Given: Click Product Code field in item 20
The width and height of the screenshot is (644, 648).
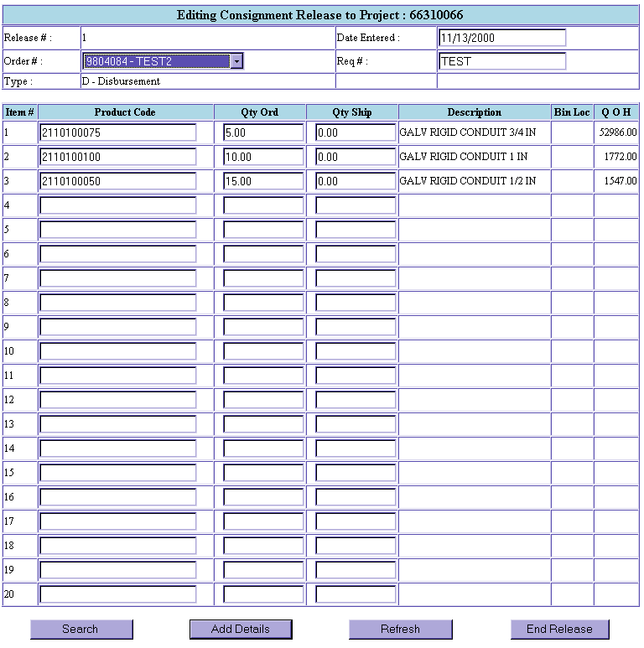Looking at the screenshot, I should pyautogui.click(x=117, y=594).
